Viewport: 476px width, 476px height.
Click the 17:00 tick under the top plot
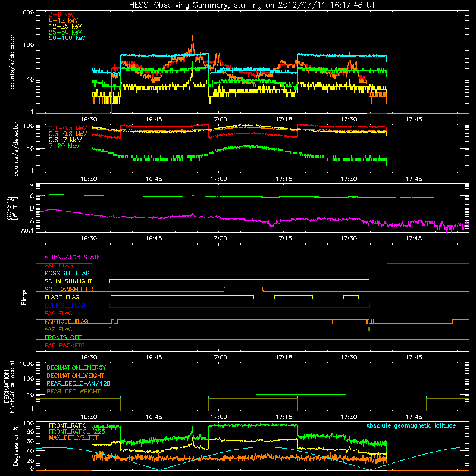point(218,120)
